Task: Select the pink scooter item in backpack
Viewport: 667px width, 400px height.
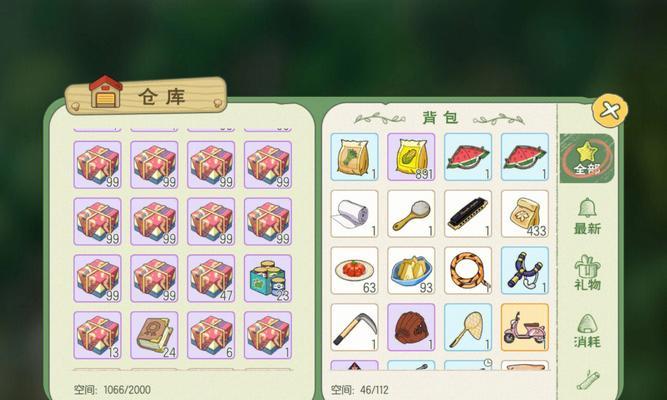Action: pyautogui.click(x=525, y=327)
